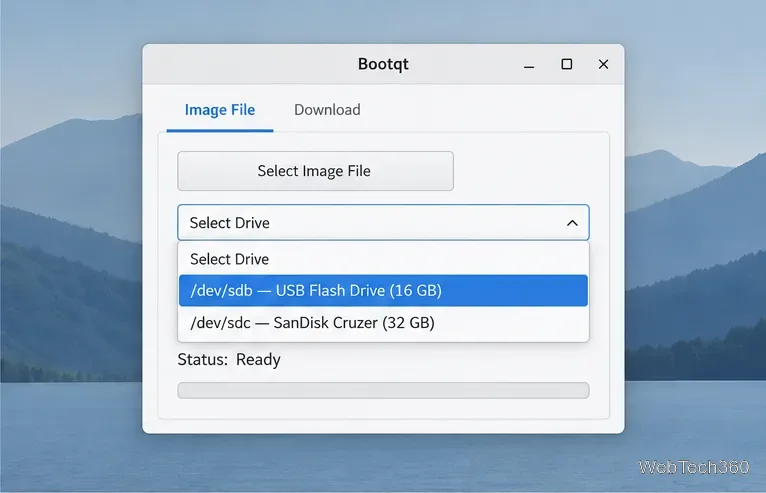Minimize the Bootqt window
Image resolution: width=766 pixels, height=493 pixels.
click(x=529, y=65)
